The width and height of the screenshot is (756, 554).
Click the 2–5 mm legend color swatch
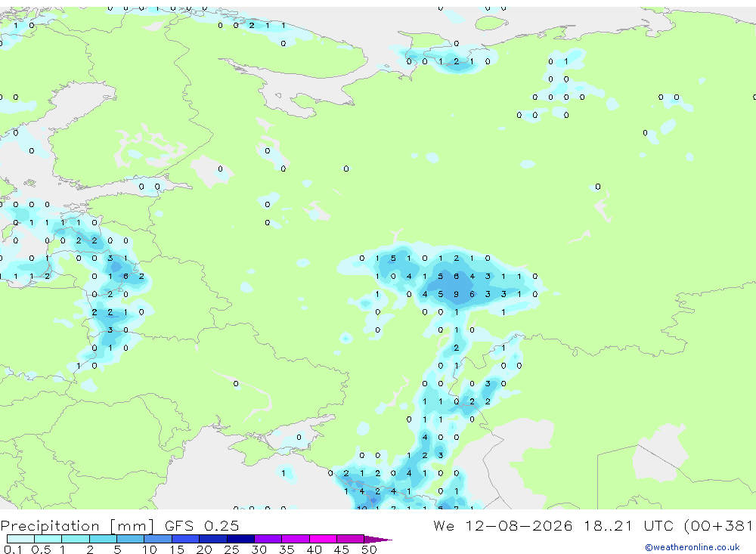pyautogui.click(x=103, y=539)
